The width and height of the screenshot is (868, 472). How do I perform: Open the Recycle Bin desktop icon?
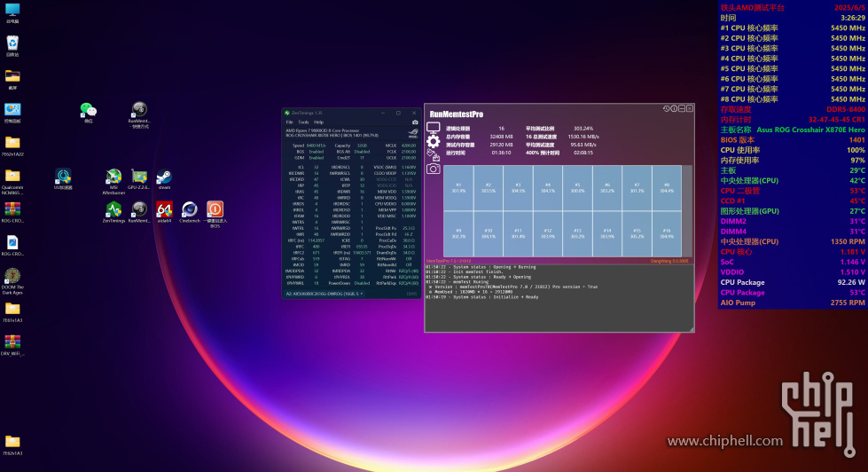click(12, 43)
